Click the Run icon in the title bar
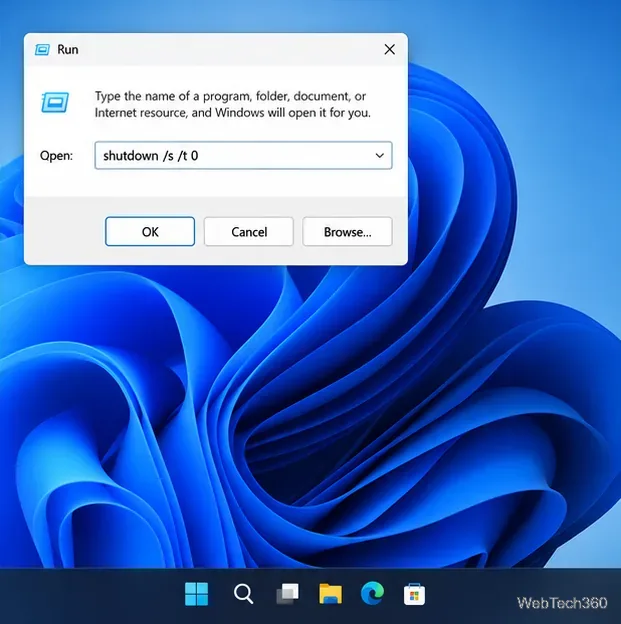Viewport: 621px width, 624px height. [x=42, y=50]
